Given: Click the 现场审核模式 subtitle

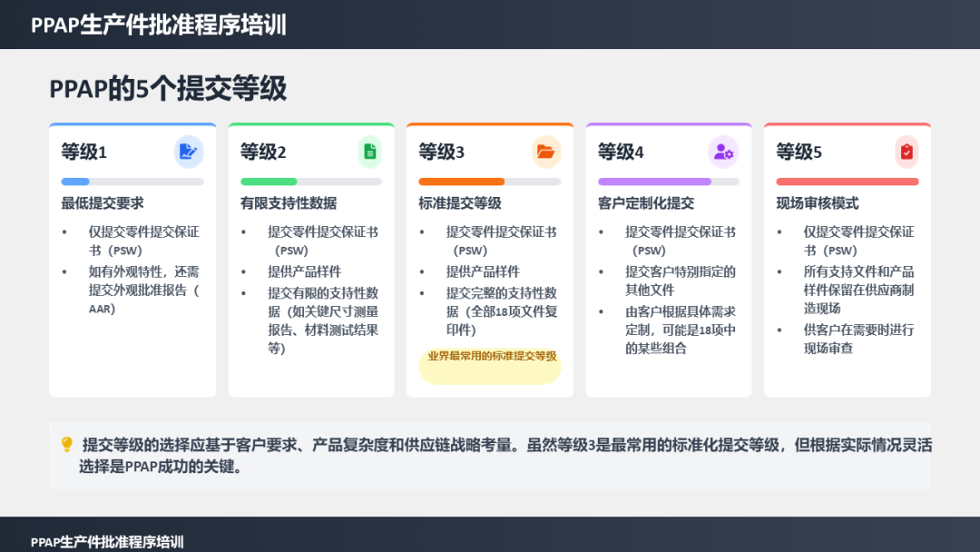Looking at the screenshot, I should [x=818, y=203].
